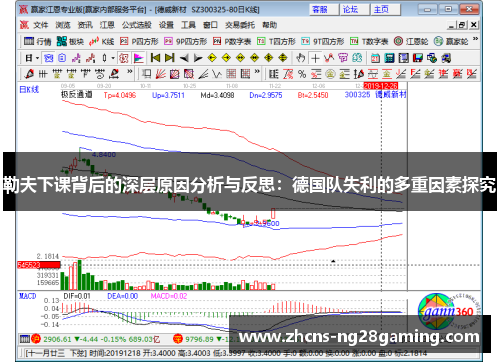Click the calendar icon in toolbar

point(375,58)
